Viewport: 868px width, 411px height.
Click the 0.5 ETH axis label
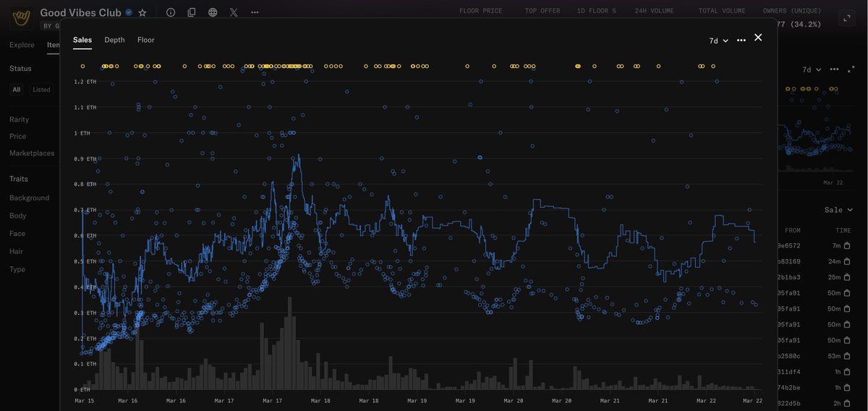click(x=85, y=261)
